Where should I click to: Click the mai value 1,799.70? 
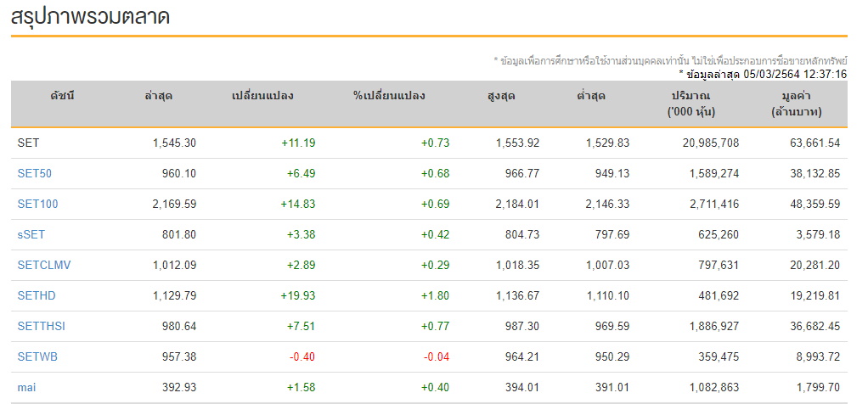pos(818,387)
